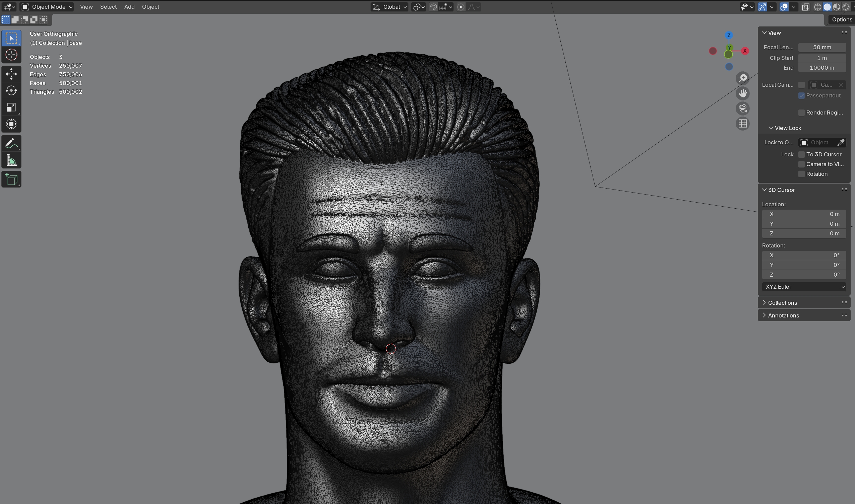This screenshot has height=504, width=855.
Task: Open the Select menu
Action: point(108,7)
